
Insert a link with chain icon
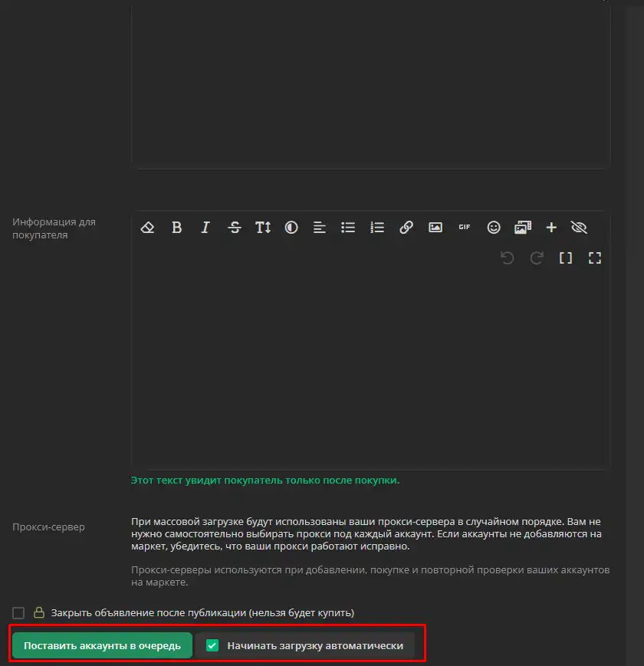406,228
